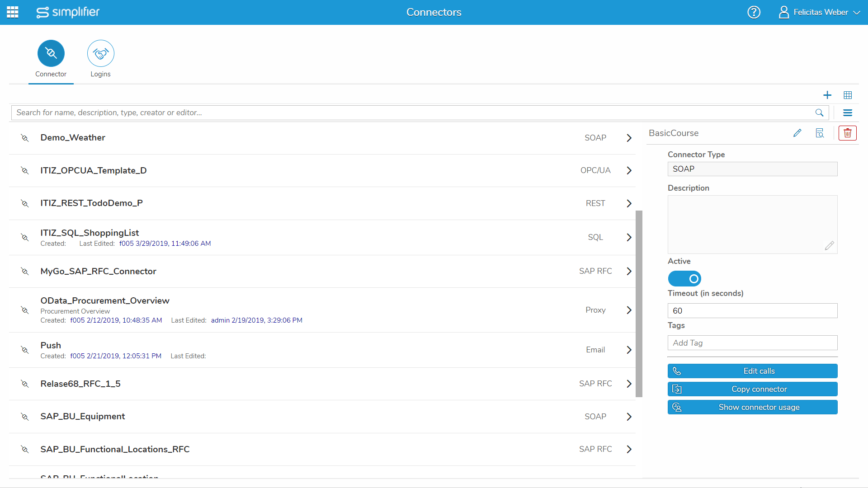Click the pencil edit icon for BasicCourse
Screen dimensions: 868x488
coord(797,133)
